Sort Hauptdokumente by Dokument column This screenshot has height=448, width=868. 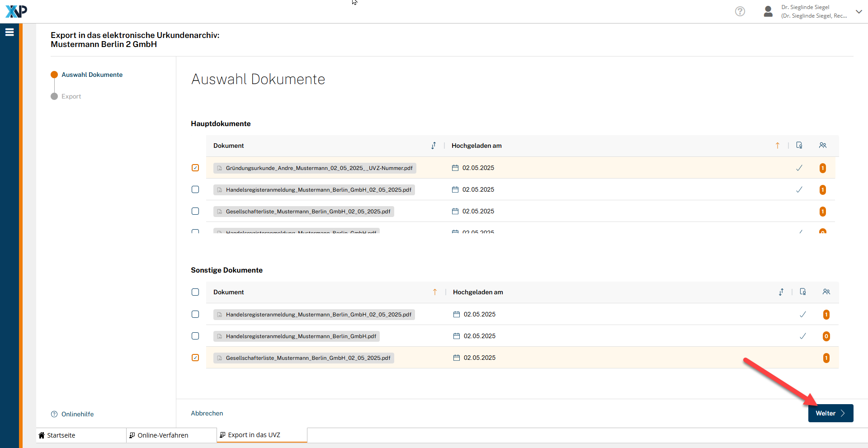433,146
